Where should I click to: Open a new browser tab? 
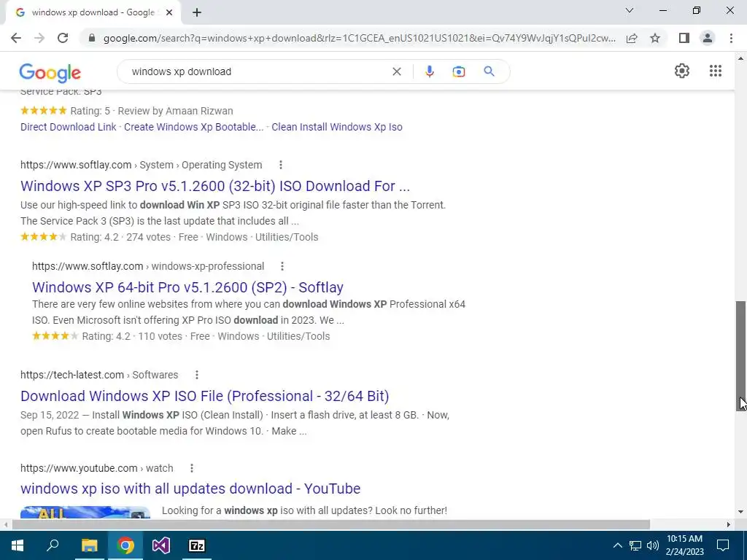click(x=197, y=12)
